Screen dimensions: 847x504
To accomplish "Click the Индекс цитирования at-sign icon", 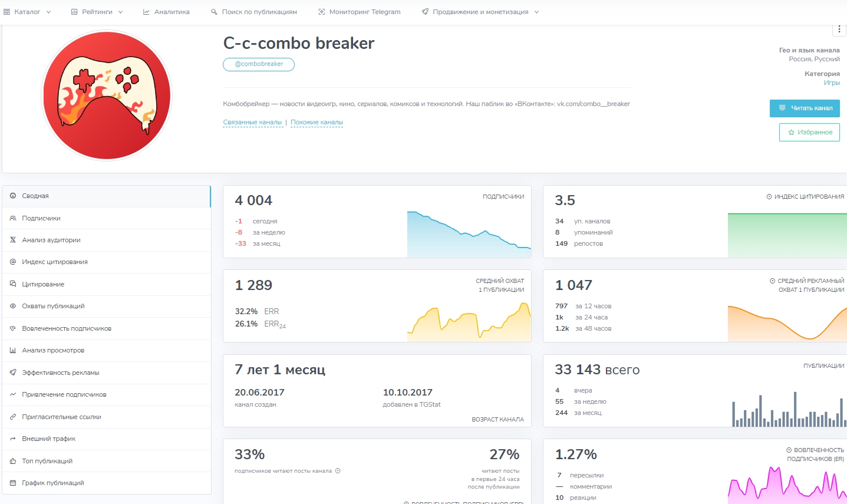I will pos(13,262).
